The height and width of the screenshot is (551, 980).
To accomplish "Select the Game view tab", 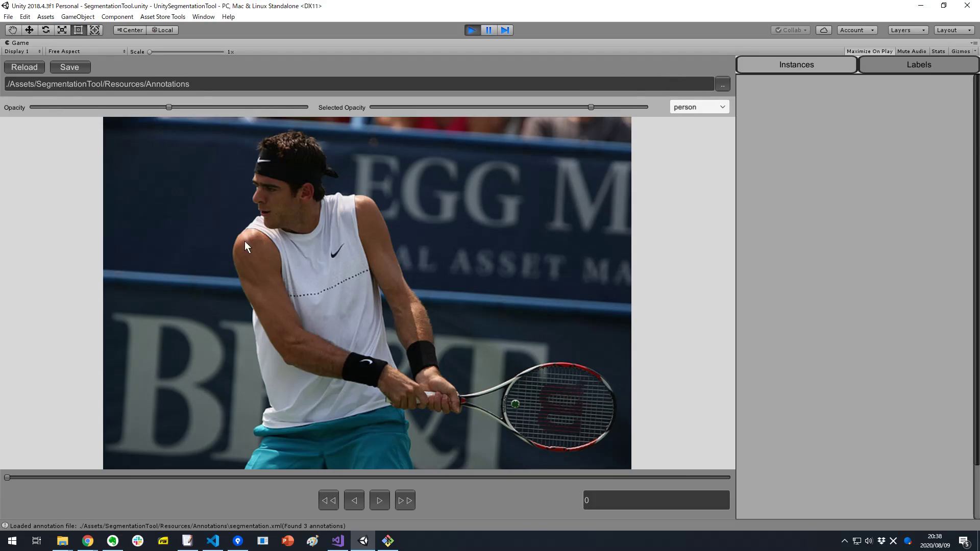I will [x=17, y=43].
